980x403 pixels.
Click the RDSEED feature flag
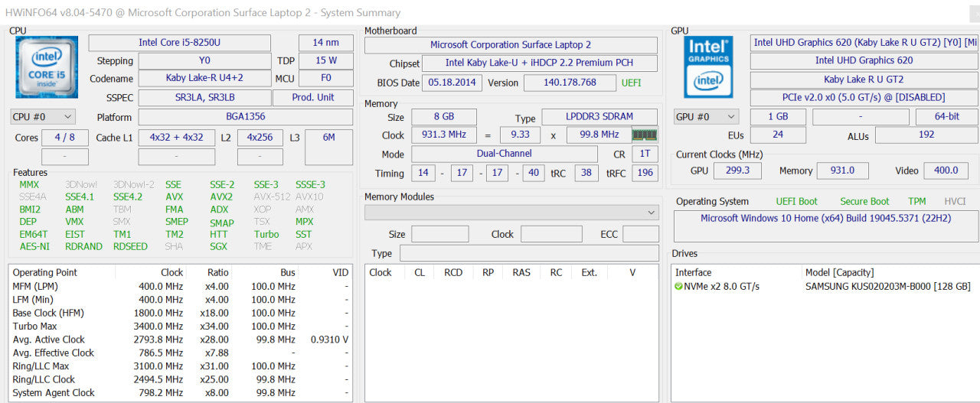coord(130,246)
